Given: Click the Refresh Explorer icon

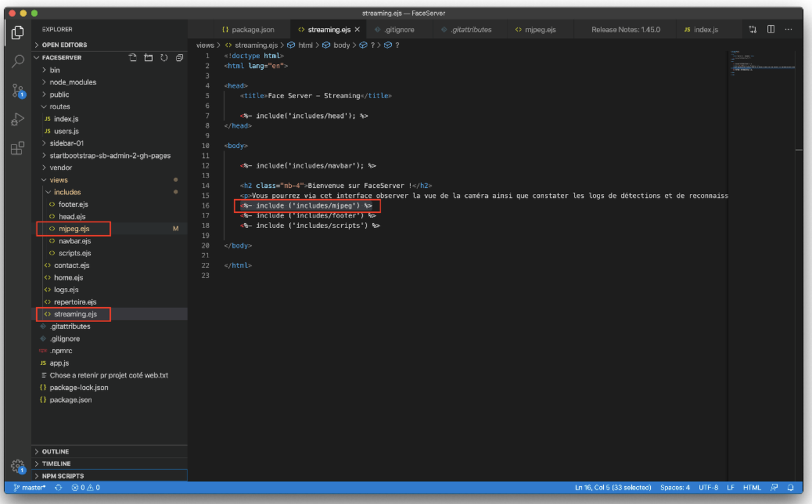Looking at the screenshot, I should click(x=164, y=58).
